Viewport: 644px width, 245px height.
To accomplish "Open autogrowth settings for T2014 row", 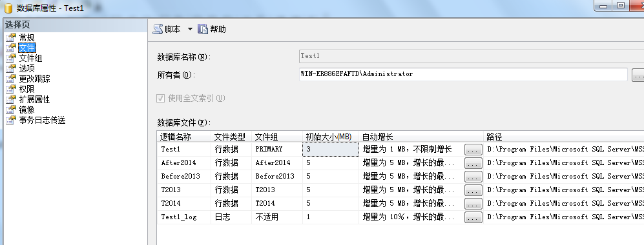I will 473,204.
